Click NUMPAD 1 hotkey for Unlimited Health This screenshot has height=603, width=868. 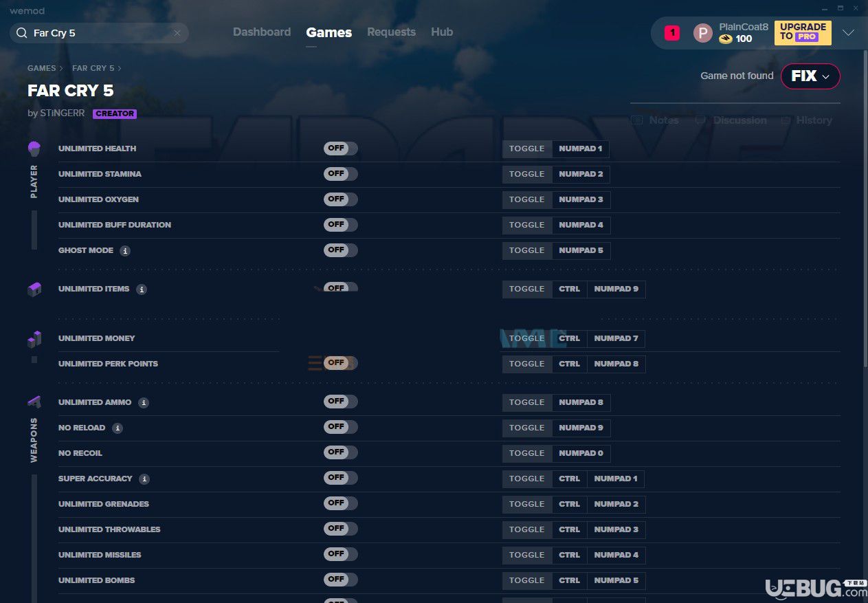click(x=581, y=149)
